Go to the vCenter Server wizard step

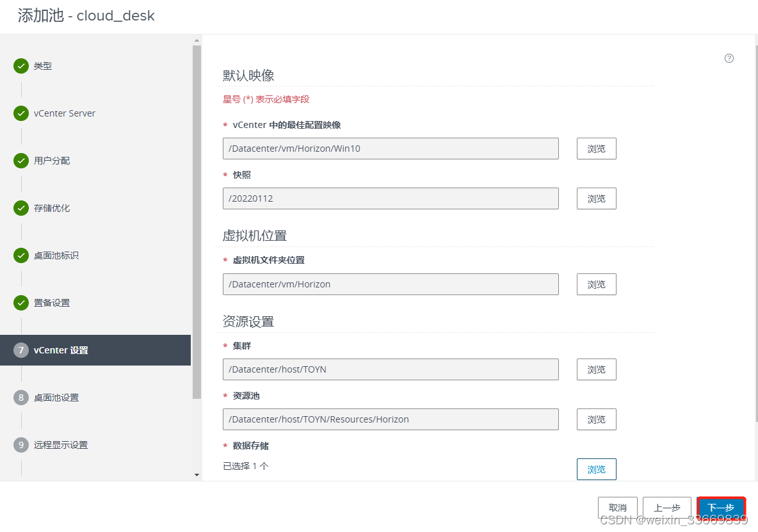click(x=64, y=113)
